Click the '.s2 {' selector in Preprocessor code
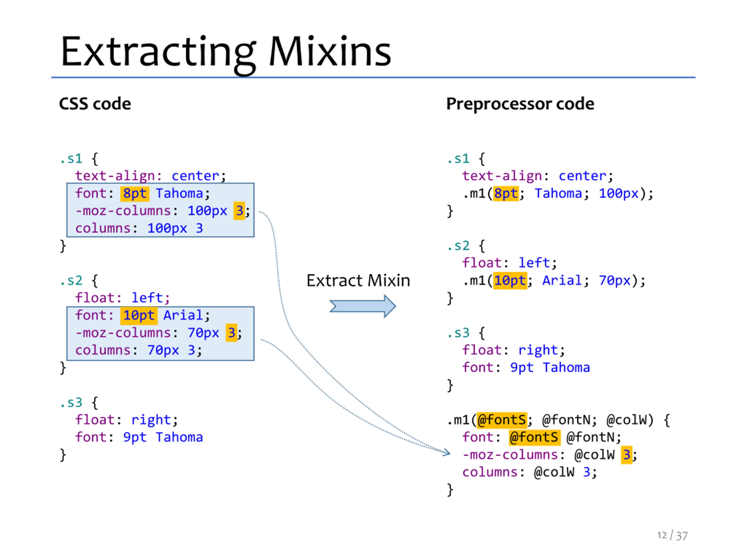This screenshot has width=747, height=560. (466, 246)
